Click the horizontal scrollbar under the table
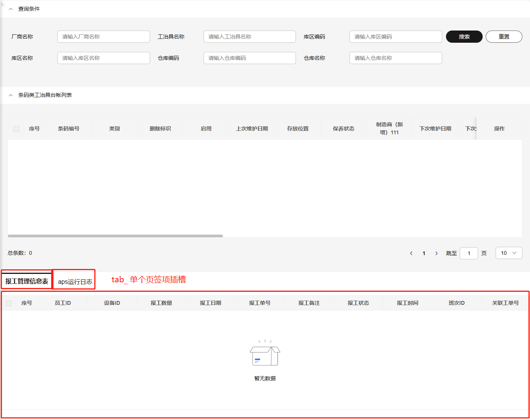The width and height of the screenshot is (530, 420). tap(115, 236)
